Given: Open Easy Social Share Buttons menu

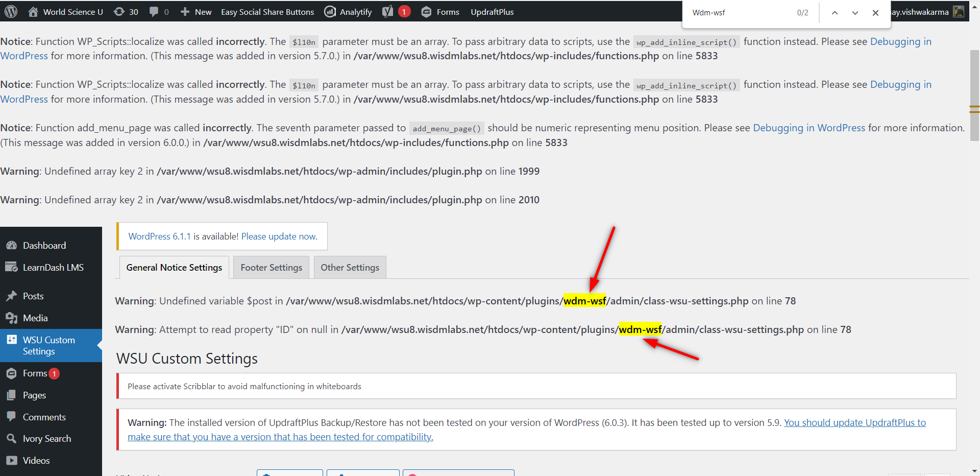Looking at the screenshot, I should [x=267, y=12].
